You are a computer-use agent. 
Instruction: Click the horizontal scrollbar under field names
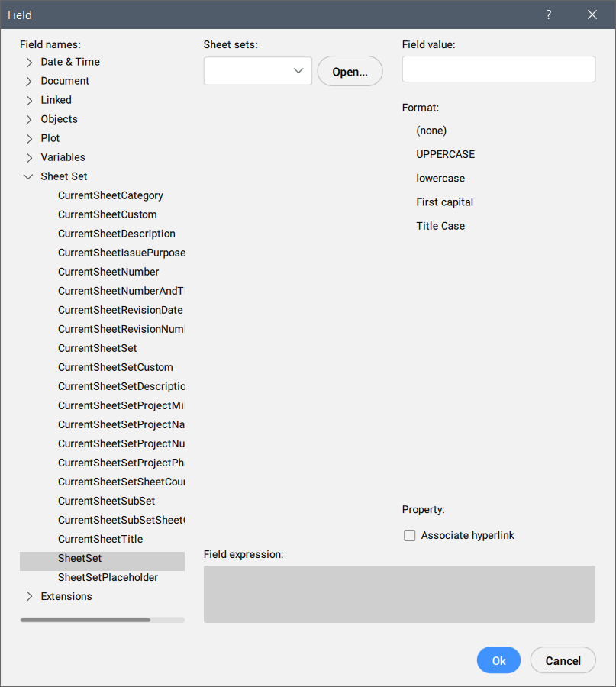click(85, 620)
